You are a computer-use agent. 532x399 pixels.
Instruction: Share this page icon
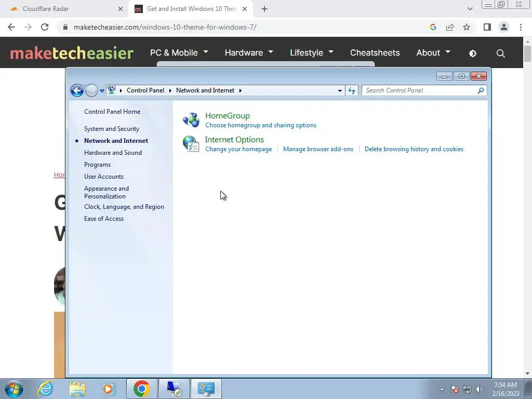tap(450, 27)
